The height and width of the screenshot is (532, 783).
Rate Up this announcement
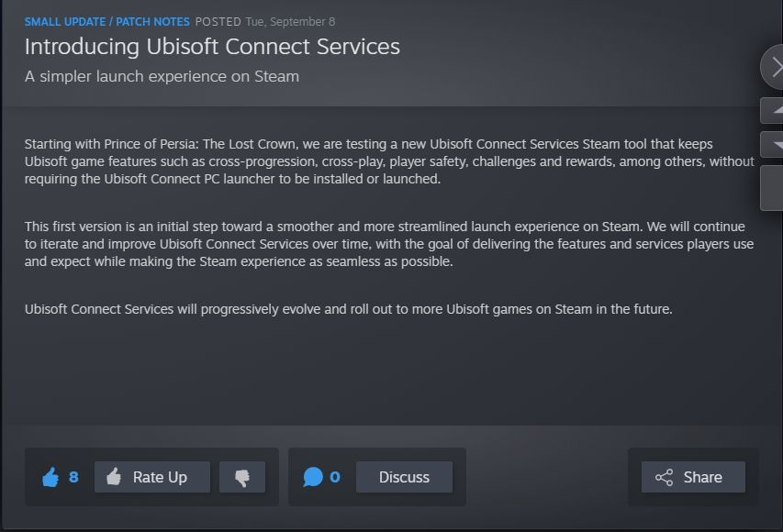(152, 477)
